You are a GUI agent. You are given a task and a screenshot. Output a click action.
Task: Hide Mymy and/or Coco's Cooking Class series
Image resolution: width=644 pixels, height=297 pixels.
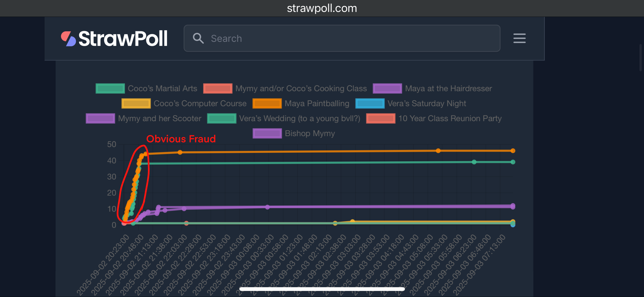click(218, 88)
